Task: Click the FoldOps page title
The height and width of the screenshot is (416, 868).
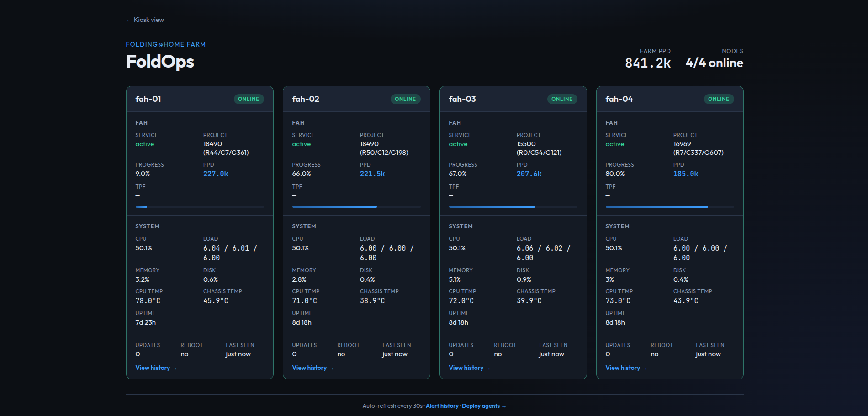Action: coord(160,62)
